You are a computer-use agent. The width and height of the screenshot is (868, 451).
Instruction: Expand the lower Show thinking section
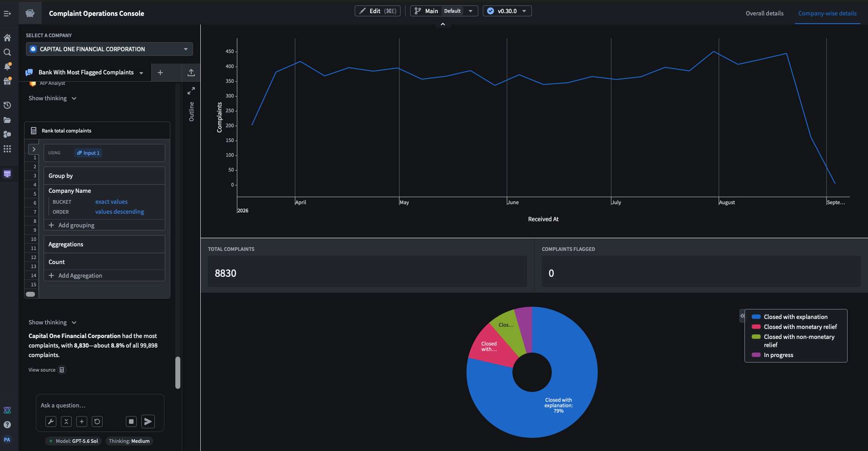pos(53,323)
